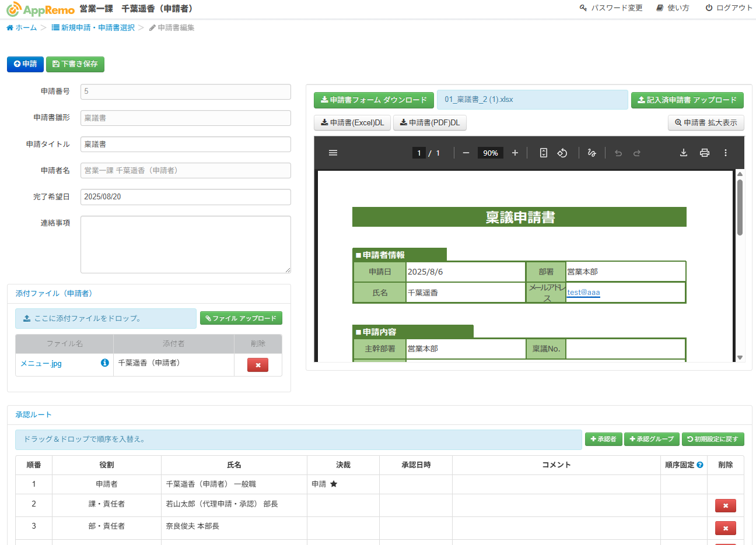Click the 完了希望日 date field
Viewport: 756px width, 545px height.
coord(185,197)
